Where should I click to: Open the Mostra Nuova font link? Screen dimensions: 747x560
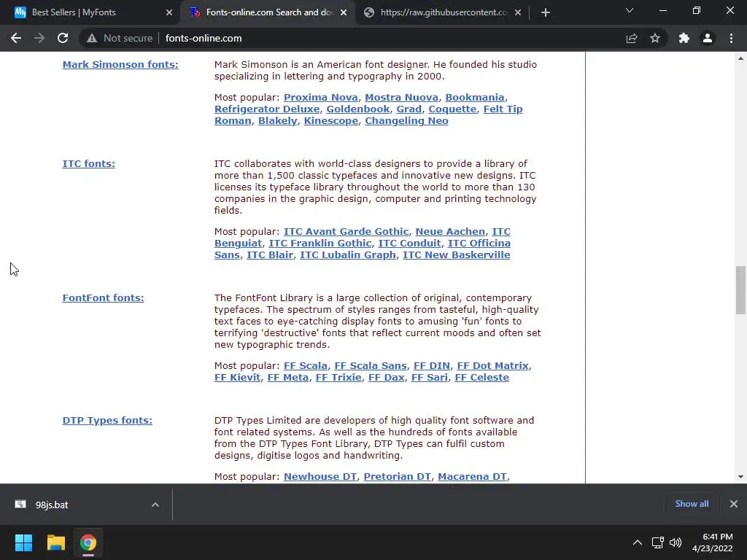(401, 97)
